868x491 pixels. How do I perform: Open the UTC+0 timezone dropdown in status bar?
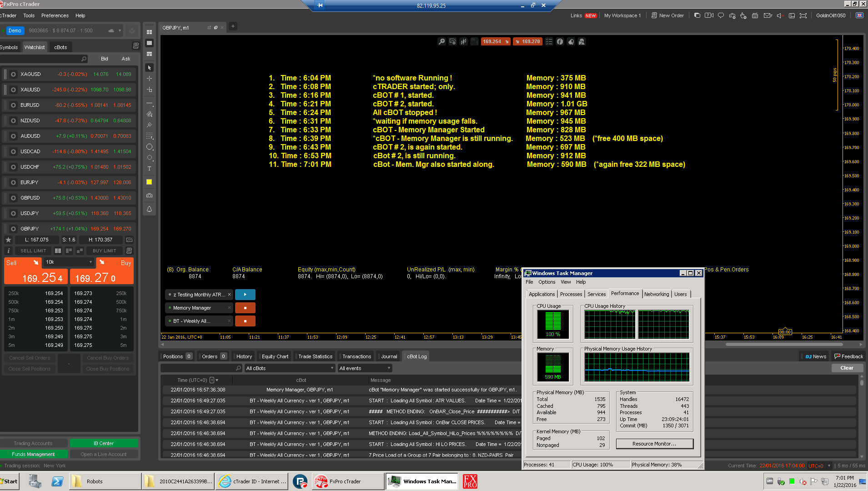(x=819, y=466)
